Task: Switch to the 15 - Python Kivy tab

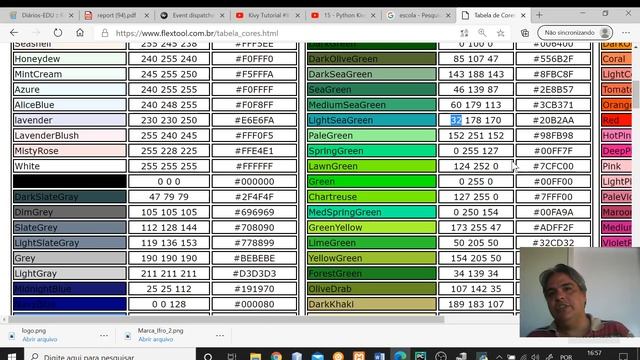Action: (343, 16)
